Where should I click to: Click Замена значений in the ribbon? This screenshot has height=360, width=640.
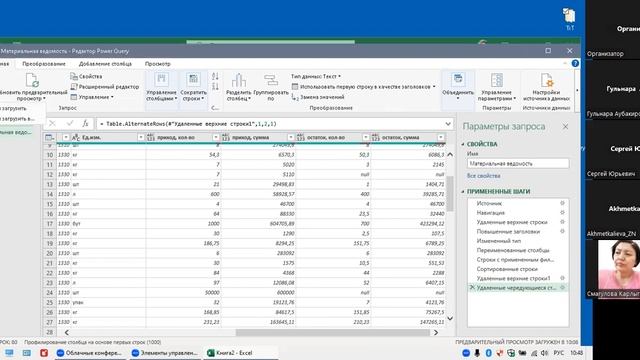[318, 97]
